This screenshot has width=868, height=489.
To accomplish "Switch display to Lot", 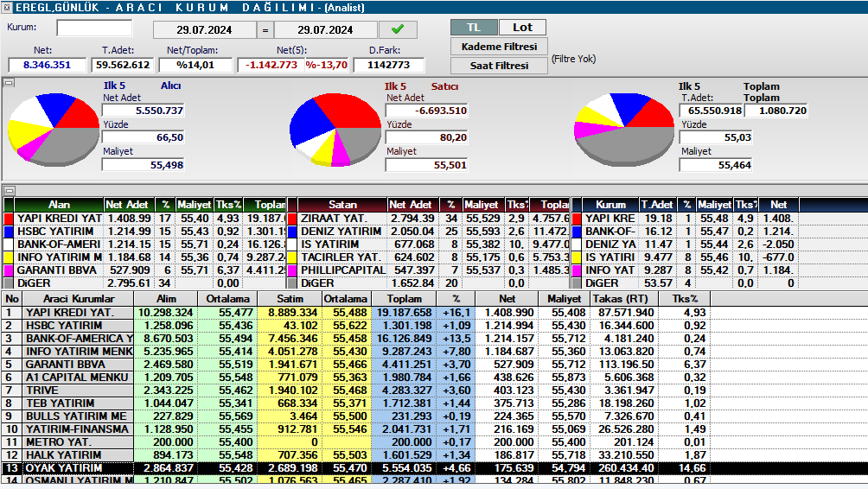I will coord(522,27).
